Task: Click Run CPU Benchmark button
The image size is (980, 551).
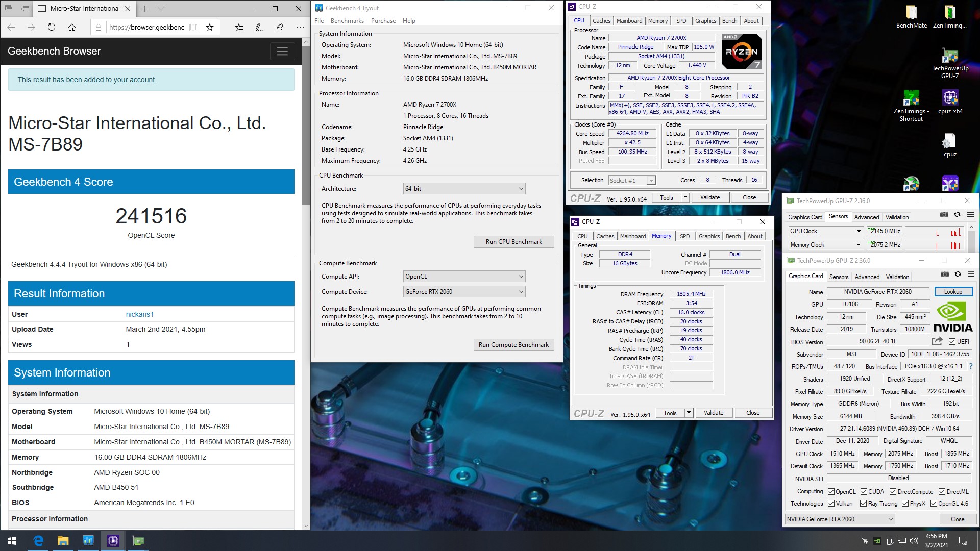Action: [x=513, y=242]
